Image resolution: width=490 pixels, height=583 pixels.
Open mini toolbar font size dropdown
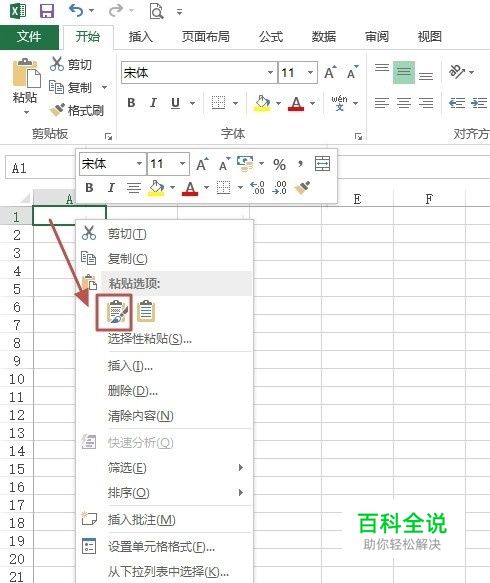[x=182, y=164]
